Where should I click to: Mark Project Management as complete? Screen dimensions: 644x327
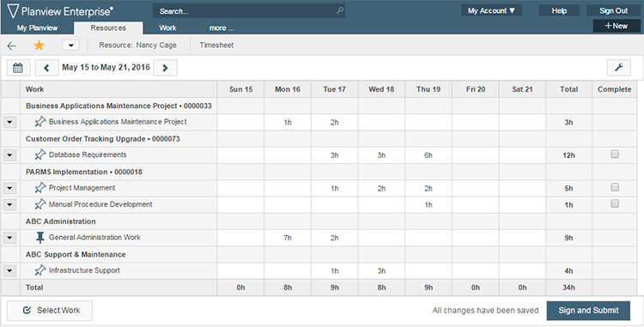pyautogui.click(x=615, y=187)
